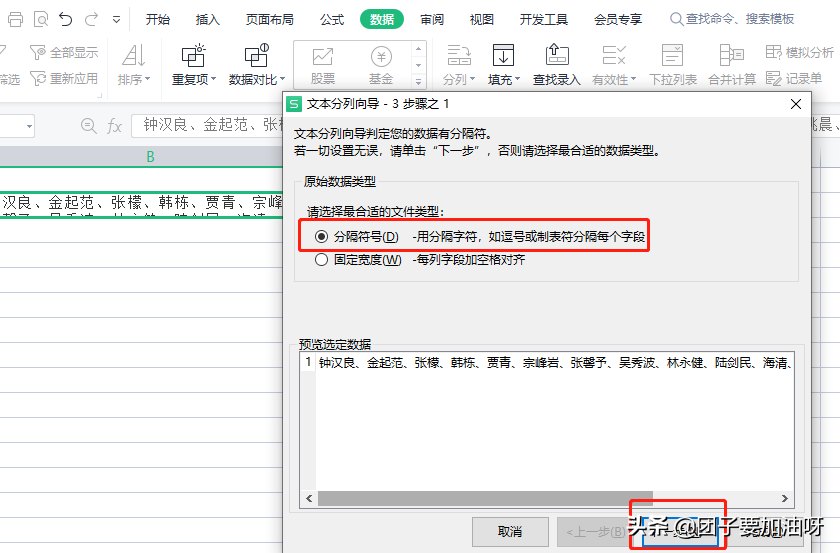Image resolution: width=840 pixels, height=553 pixels.
Task: Open the name box dropdown arrow
Action: tap(29, 126)
